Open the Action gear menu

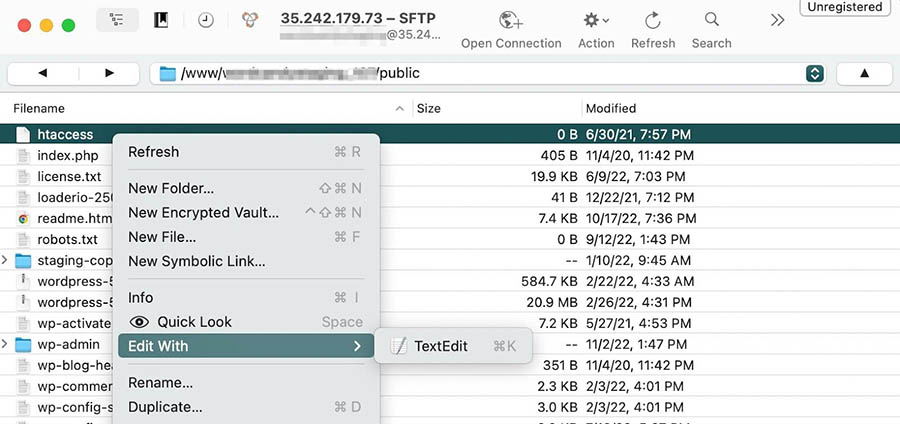tap(596, 21)
